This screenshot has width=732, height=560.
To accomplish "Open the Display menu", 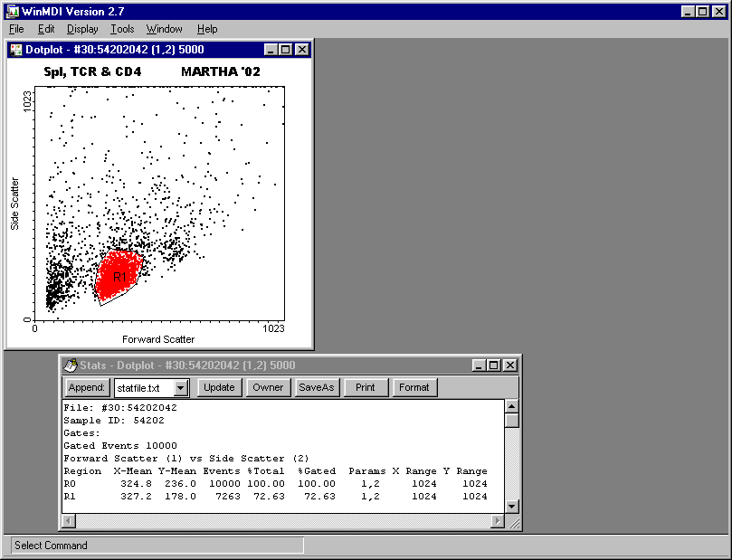I will (x=82, y=29).
